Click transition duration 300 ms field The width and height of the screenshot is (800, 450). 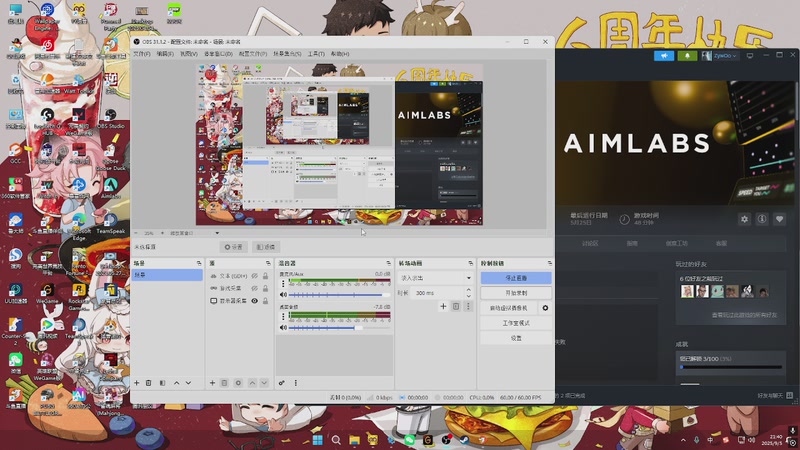pos(437,293)
